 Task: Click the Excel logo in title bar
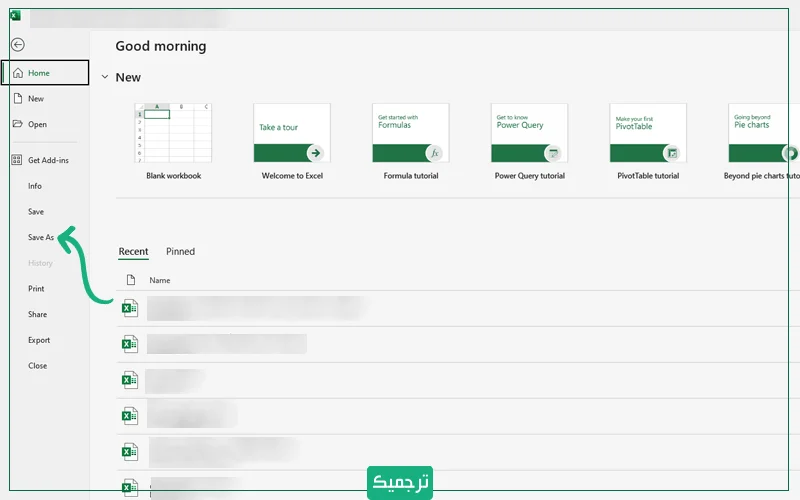15,15
